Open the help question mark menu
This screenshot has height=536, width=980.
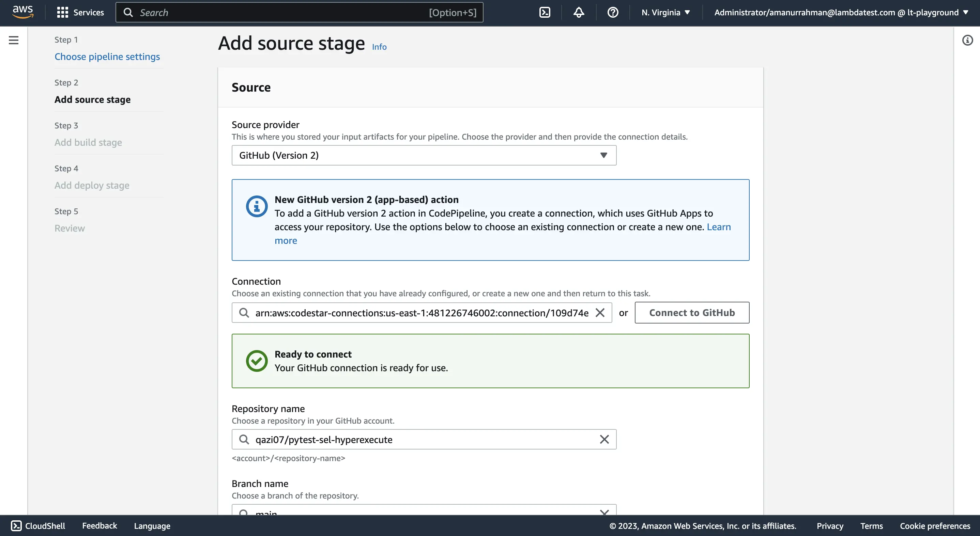point(613,13)
